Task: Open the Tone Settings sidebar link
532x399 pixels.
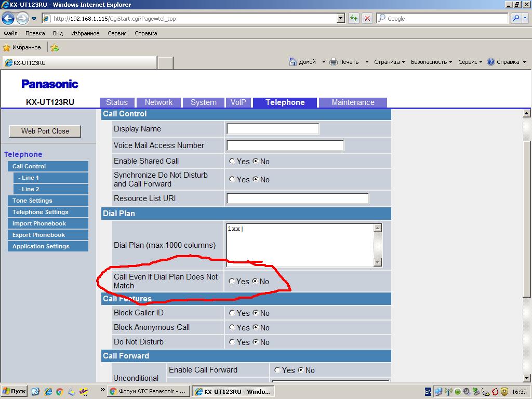Action: click(48, 201)
